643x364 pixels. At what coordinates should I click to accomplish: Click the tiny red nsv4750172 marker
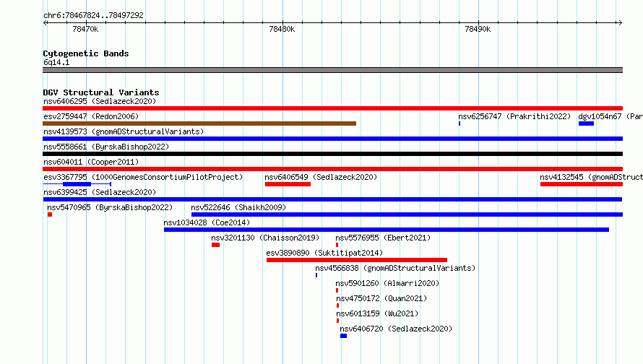[x=337, y=305]
